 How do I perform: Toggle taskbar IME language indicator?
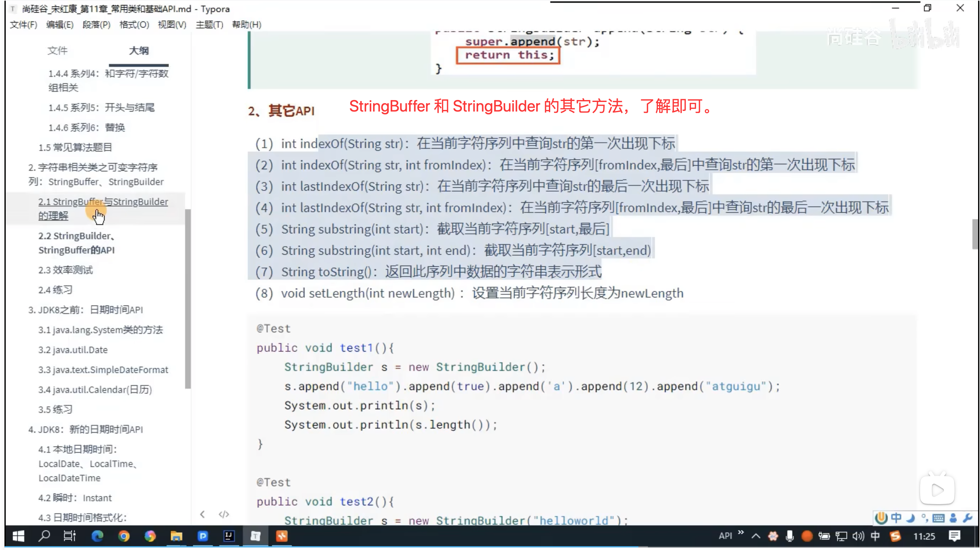pyautogui.click(x=875, y=536)
